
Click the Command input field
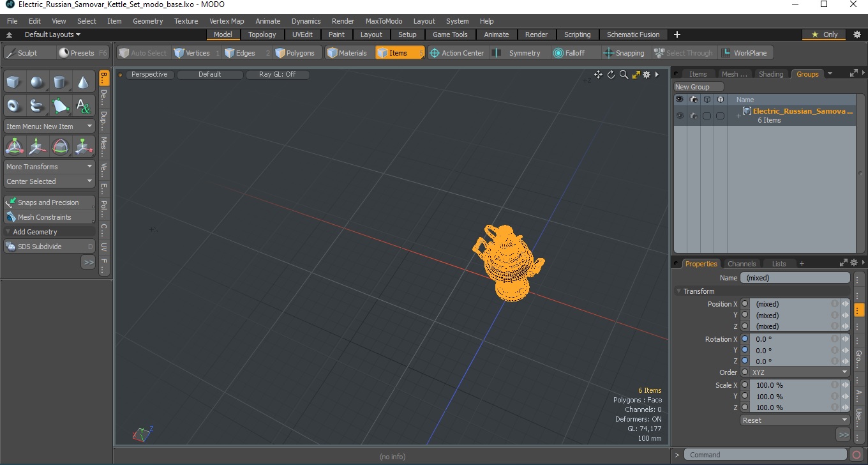coord(767,455)
